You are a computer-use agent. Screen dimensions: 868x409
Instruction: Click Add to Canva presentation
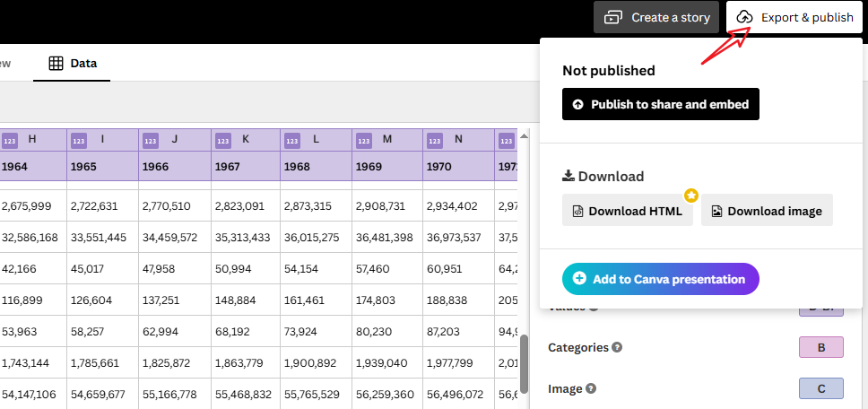660,279
